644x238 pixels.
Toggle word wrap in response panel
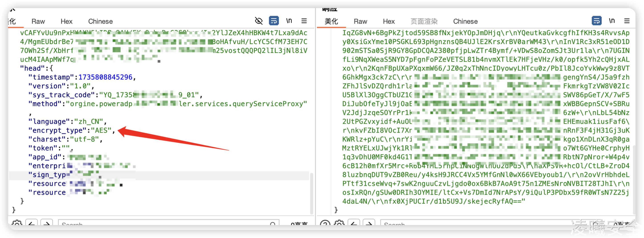pyautogui.click(x=597, y=21)
